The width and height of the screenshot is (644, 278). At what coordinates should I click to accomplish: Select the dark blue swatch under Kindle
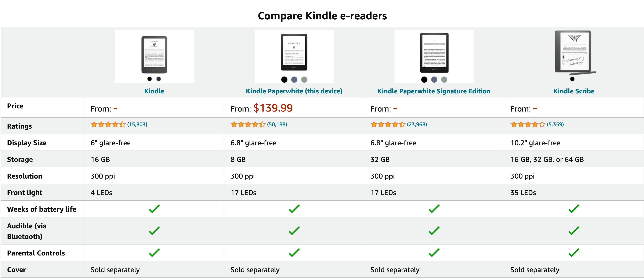click(158, 79)
